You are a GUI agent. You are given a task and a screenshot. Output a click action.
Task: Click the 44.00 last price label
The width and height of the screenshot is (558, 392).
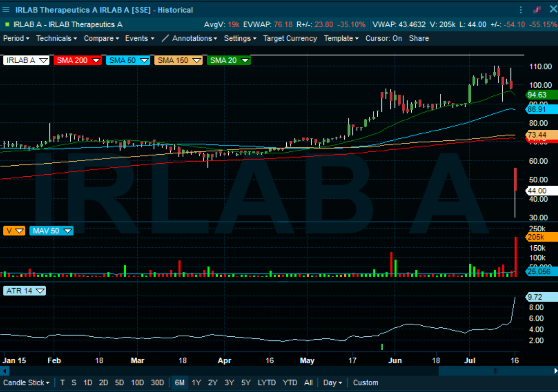pyautogui.click(x=542, y=190)
